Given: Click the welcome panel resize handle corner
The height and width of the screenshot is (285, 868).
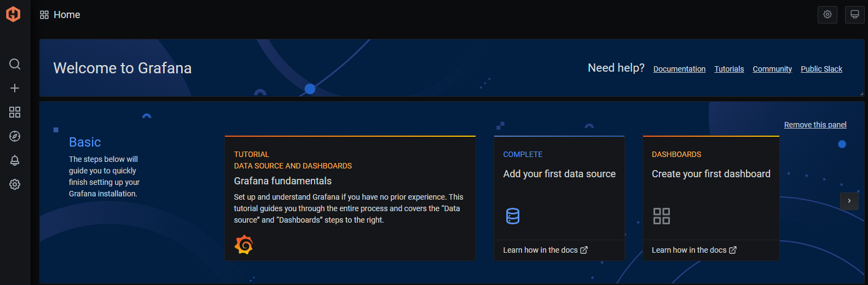Looking at the screenshot, I should pos(861,94).
